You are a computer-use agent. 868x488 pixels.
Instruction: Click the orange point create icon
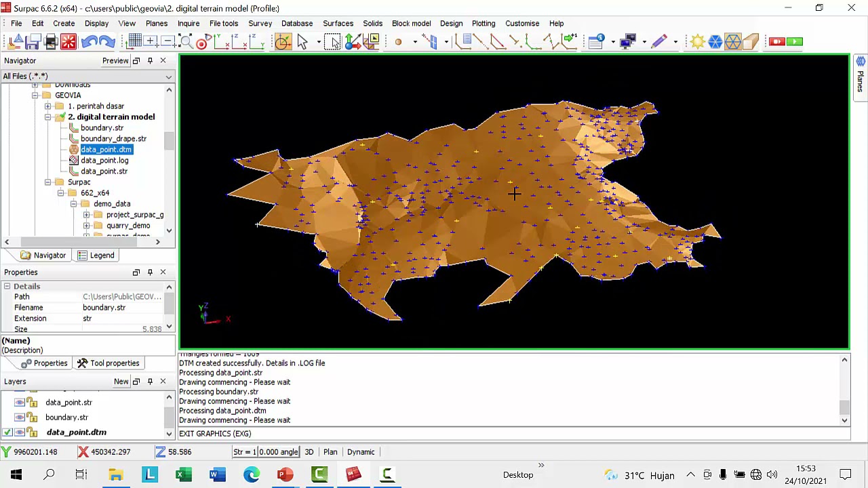pyautogui.click(x=398, y=42)
